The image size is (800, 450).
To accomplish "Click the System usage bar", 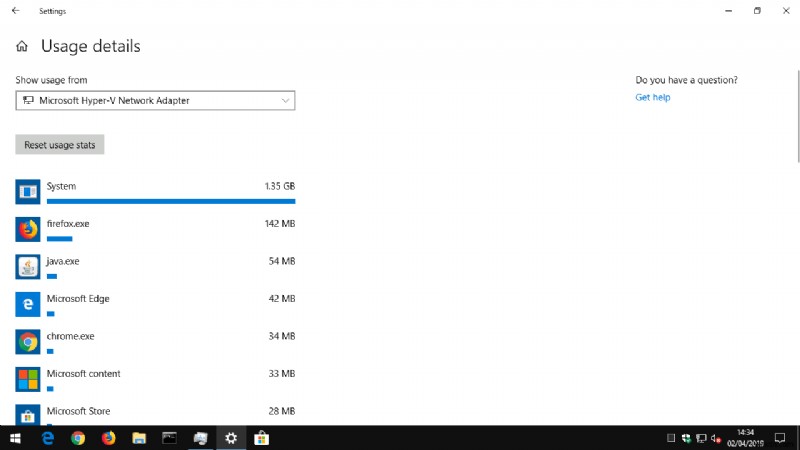I will click(171, 202).
